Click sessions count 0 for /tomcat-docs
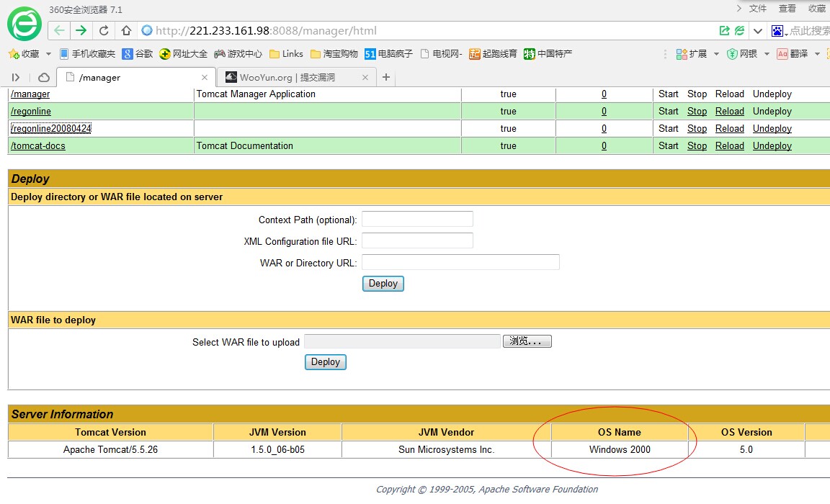This screenshot has width=830, height=504. coord(604,146)
